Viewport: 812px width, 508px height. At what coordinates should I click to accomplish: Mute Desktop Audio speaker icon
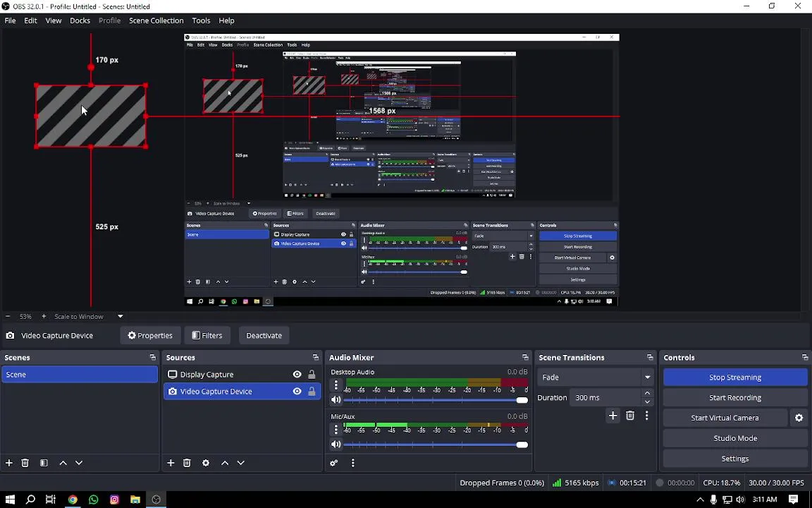pyautogui.click(x=336, y=399)
